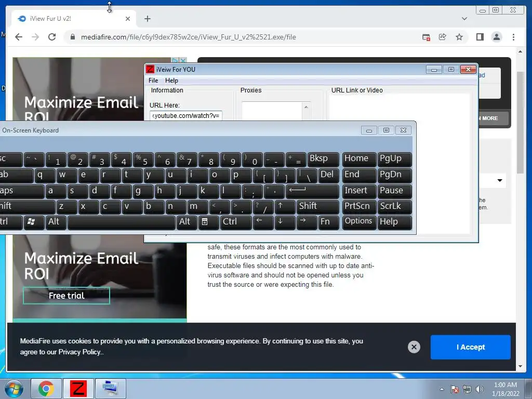The width and height of the screenshot is (532, 399).
Task: Toggle the right Shift key
Action: pyautogui.click(x=318, y=207)
